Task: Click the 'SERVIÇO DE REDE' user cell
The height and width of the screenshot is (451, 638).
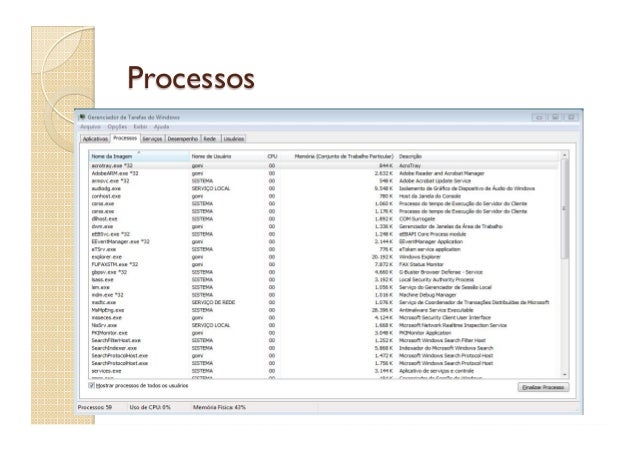Action: (214, 302)
